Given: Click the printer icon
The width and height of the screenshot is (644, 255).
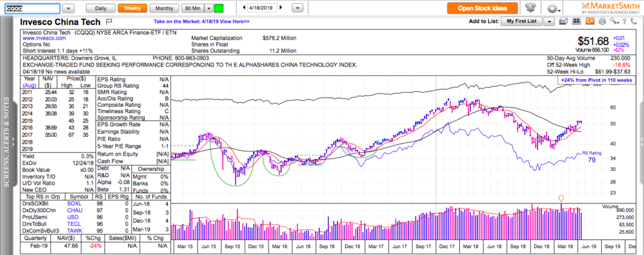Looking at the screenshot, I should tap(602, 21).
